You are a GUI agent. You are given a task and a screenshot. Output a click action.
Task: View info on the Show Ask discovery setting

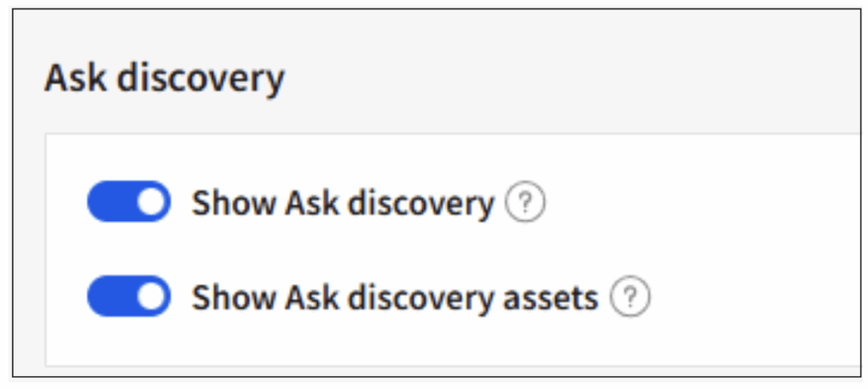pyautogui.click(x=526, y=203)
